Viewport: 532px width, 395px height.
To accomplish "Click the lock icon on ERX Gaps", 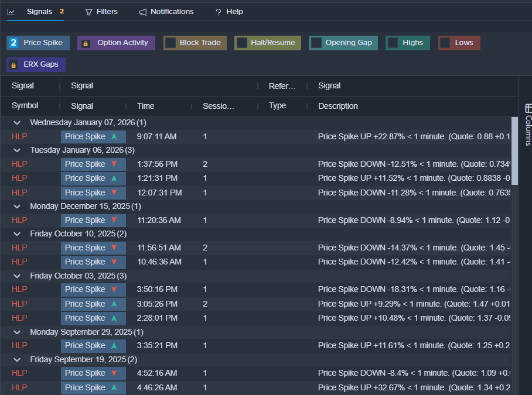I will [14, 64].
